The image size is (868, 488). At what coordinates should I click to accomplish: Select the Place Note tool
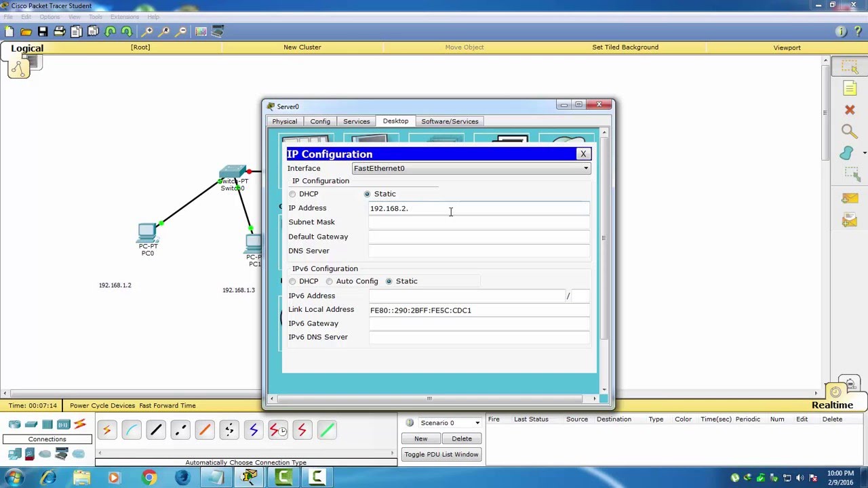click(x=850, y=88)
